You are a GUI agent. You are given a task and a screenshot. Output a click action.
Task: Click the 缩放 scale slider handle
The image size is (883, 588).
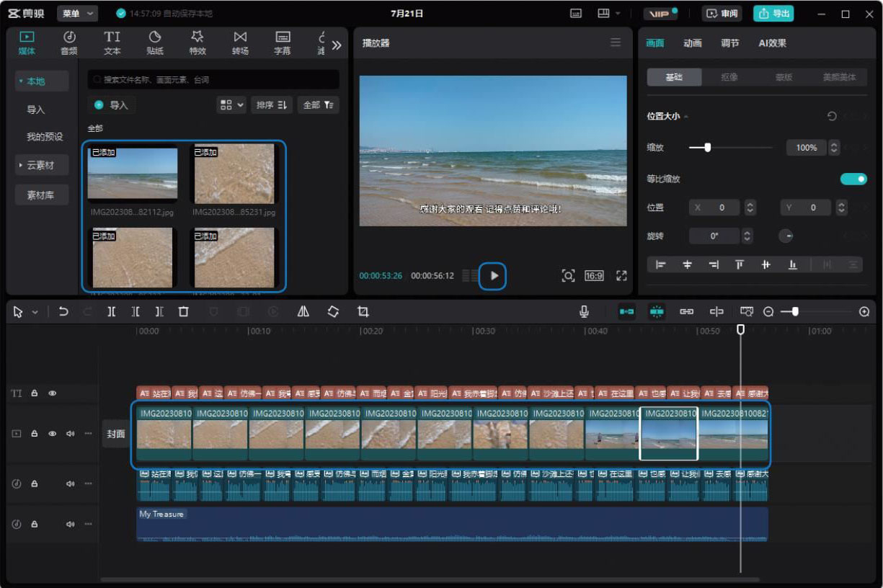click(707, 148)
